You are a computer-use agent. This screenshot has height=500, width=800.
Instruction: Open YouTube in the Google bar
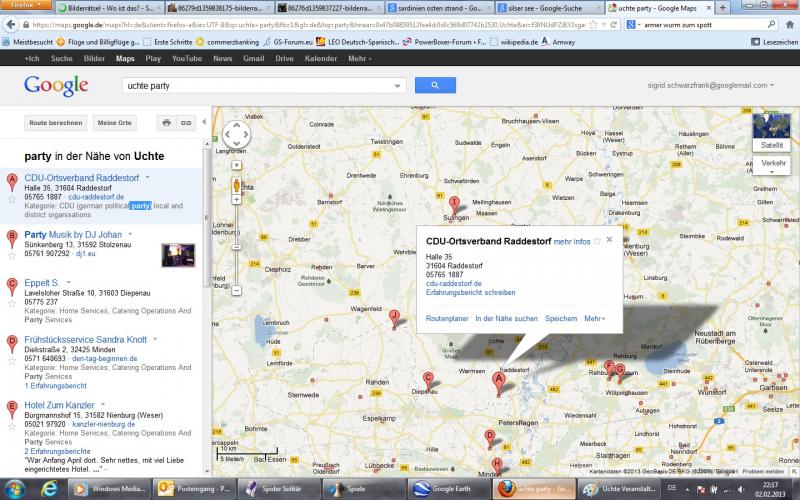(187, 58)
